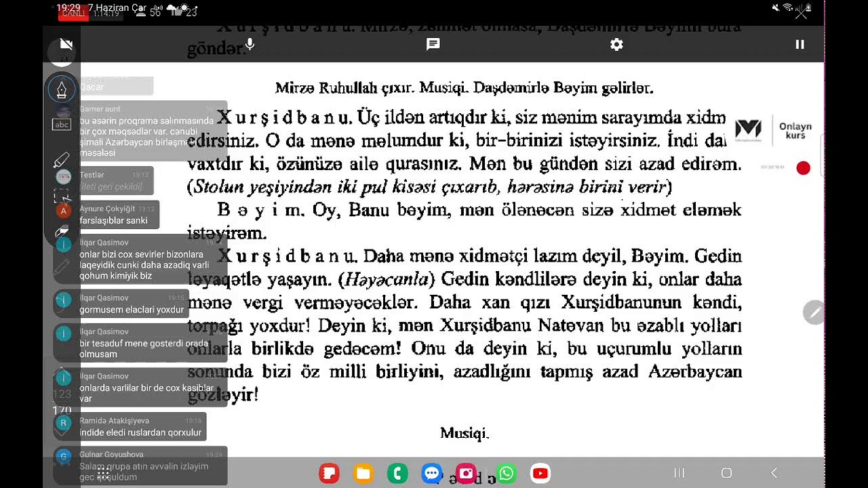Viewport: 868px width, 488px height.
Task: Select the fountain pen tool
Action: [62, 89]
